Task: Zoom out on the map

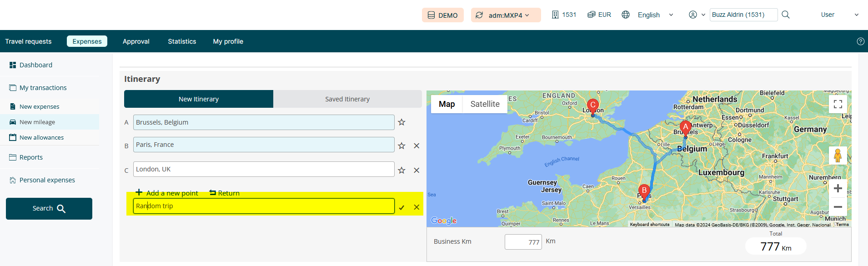Action: (x=838, y=207)
